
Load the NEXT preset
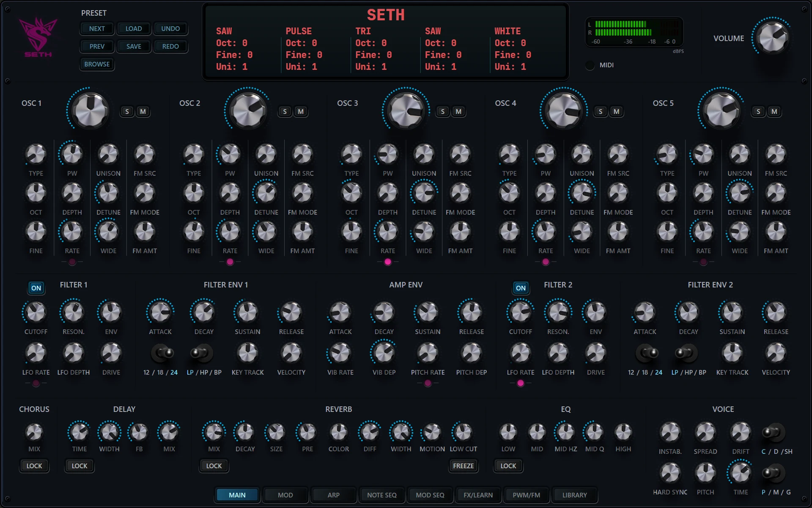coord(97,28)
